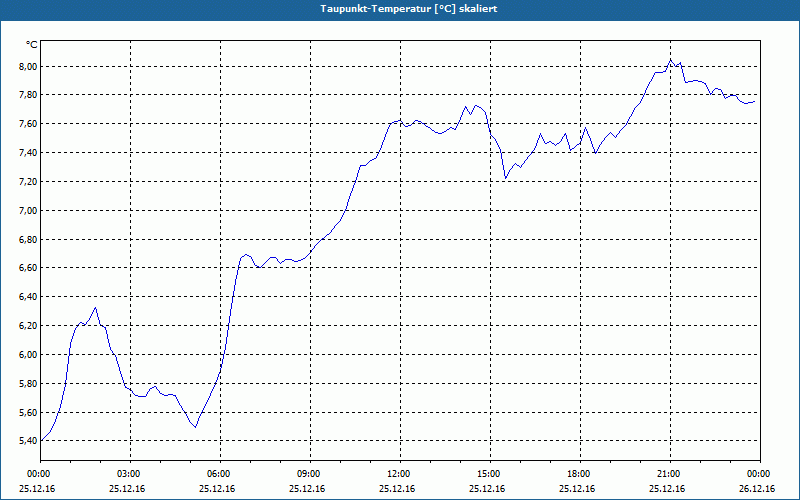
Task: Click the 09:00 time label
Action: point(308,474)
